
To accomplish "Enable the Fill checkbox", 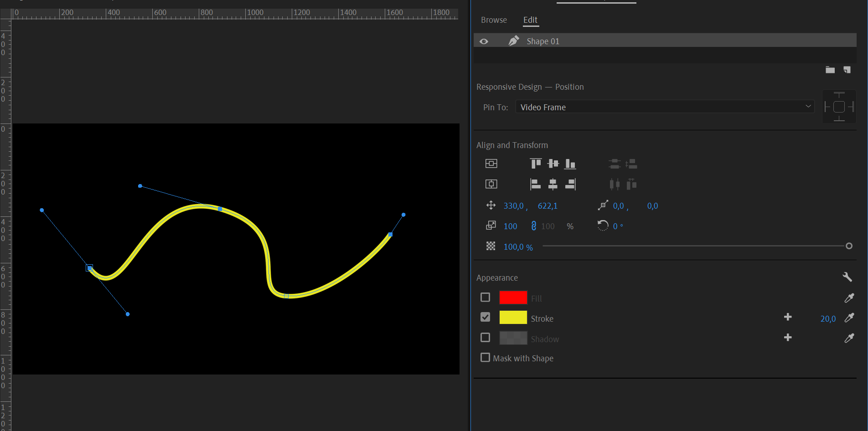I will pyautogui.click(x=485, y=297).
